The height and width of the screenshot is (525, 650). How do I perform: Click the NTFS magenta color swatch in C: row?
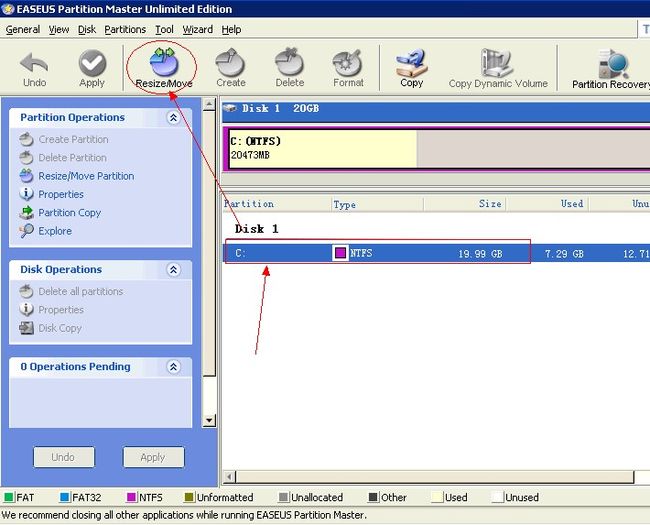tap(340, 253)
